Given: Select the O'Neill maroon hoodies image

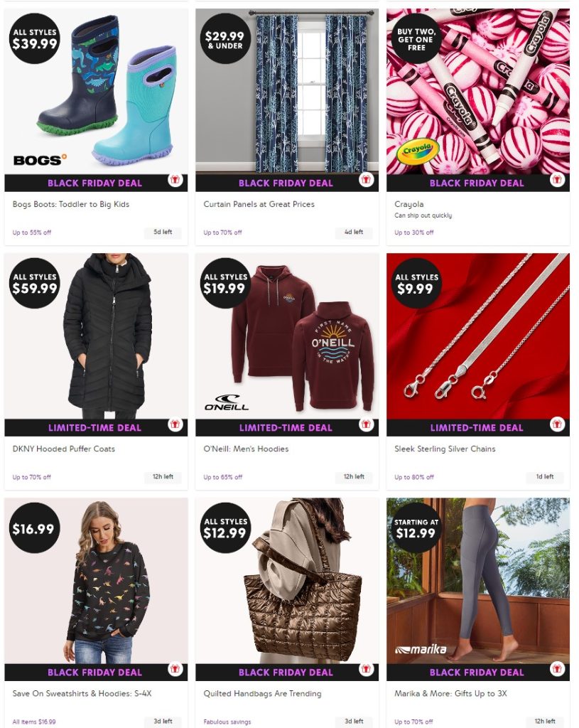Looking at the screenshot, I should tap(287, 336).
